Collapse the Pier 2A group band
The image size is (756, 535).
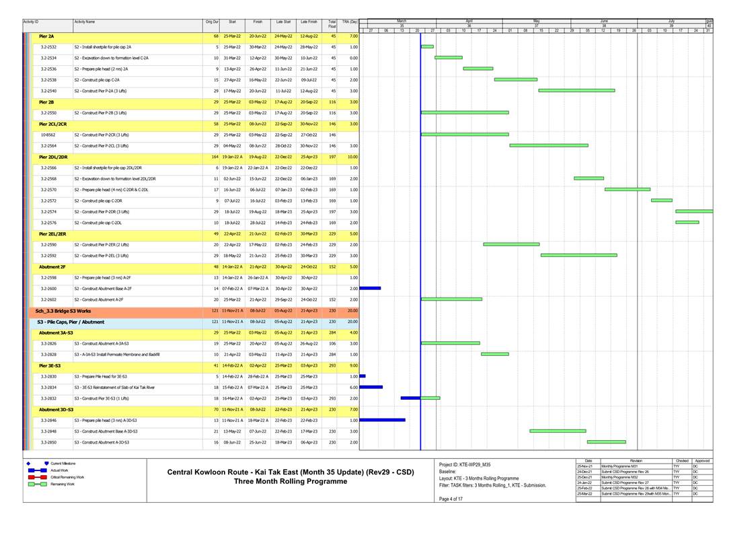pos(47,36)
